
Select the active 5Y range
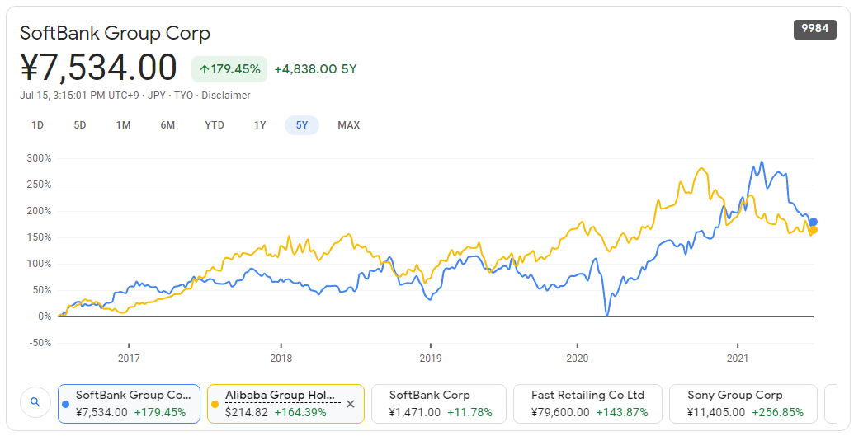point(302,125)
